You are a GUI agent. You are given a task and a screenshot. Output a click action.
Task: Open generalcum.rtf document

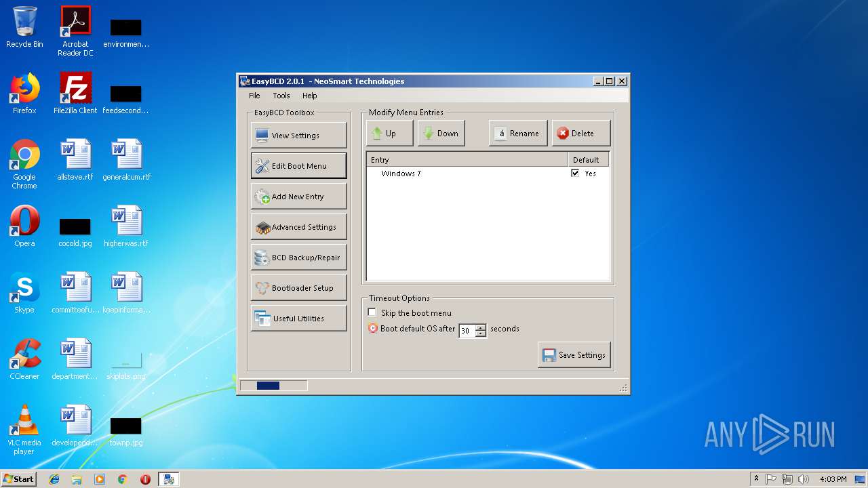[x=126, y=160]
